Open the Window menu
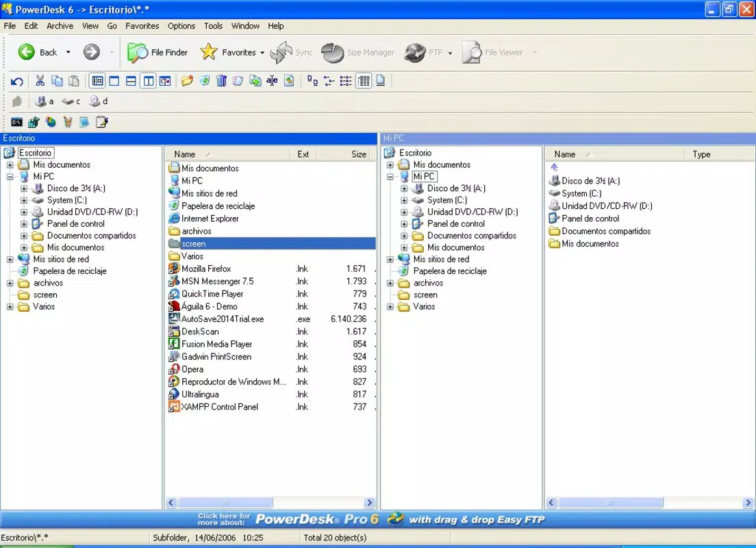This screenshot has height=548, width=756. 245,26
